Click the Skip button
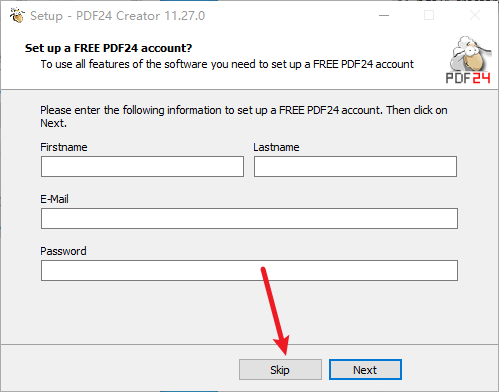The width and height of the screenshot is (499, 392). click(280, 370)
